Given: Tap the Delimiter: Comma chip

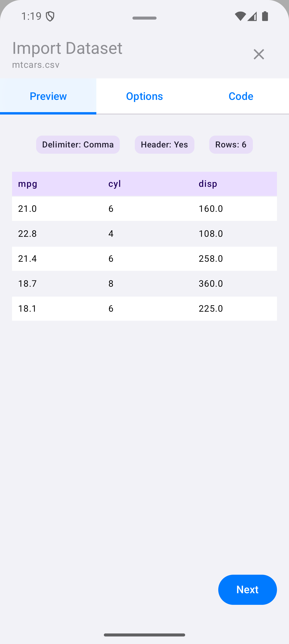Looking at the screenshot, I should [78, 144].
